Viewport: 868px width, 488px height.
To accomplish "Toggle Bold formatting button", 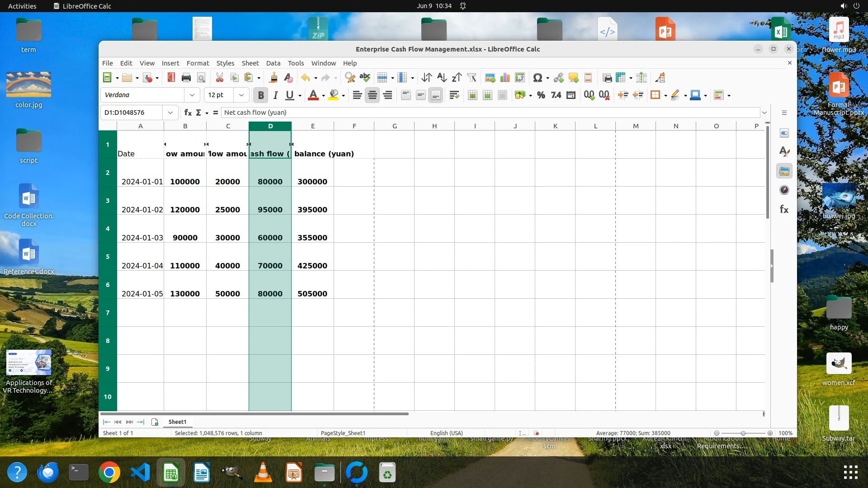I will [x=261, y=95].
